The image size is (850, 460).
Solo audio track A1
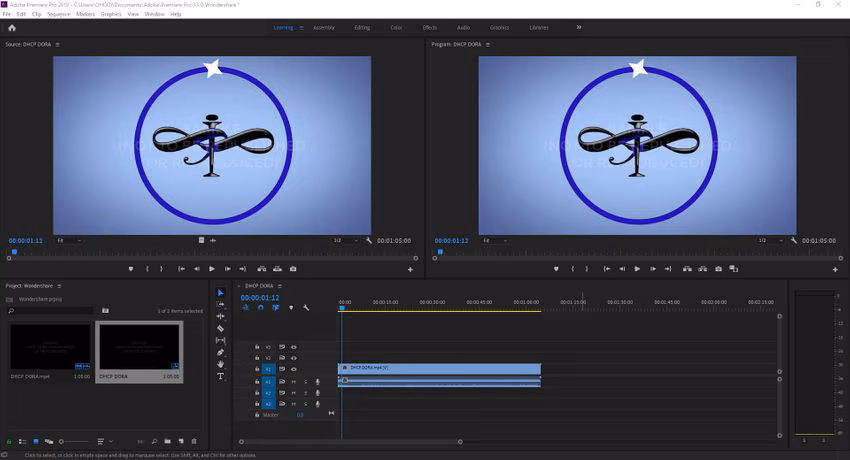point(305,382)
